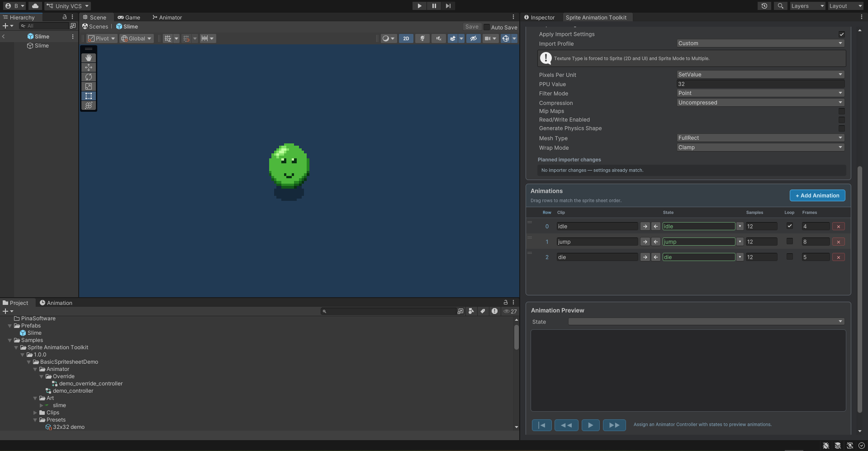Open Compression dropdown
The image size is (868, 451).
760,103
